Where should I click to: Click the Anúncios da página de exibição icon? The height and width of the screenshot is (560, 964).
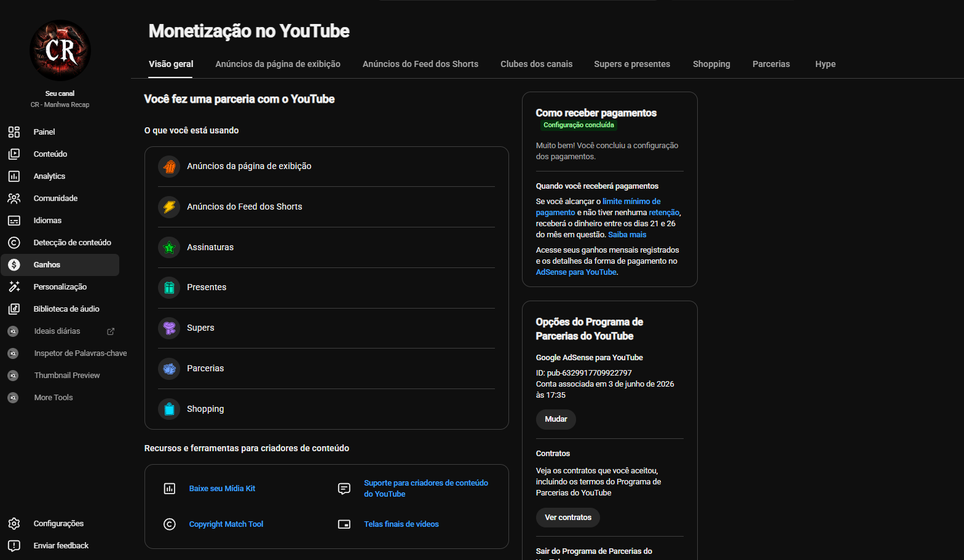(x=169, y=167)
